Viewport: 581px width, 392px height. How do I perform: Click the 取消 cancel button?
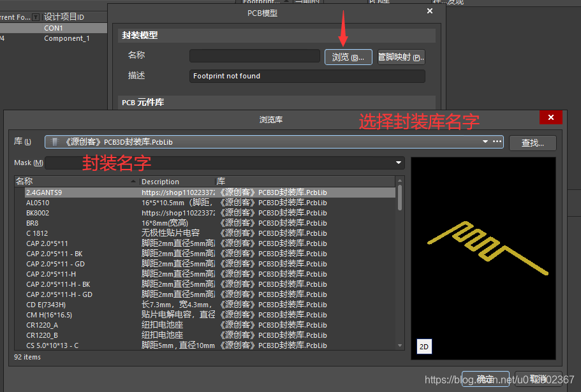point(539,379)
